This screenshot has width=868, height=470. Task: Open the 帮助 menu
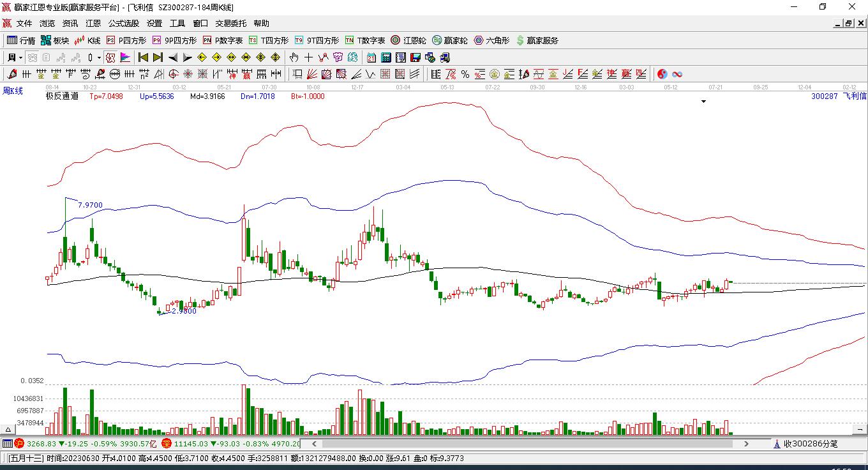click(x=262, y=24)
